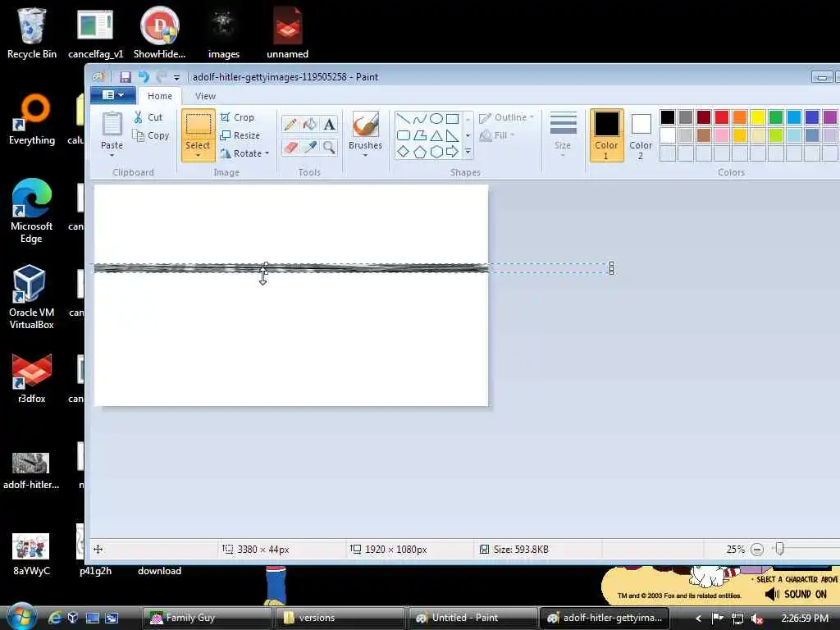The height and width of the screenshot is (630, 840).
Task: Switch to the View ribbon tab
Action: [205, 96]
